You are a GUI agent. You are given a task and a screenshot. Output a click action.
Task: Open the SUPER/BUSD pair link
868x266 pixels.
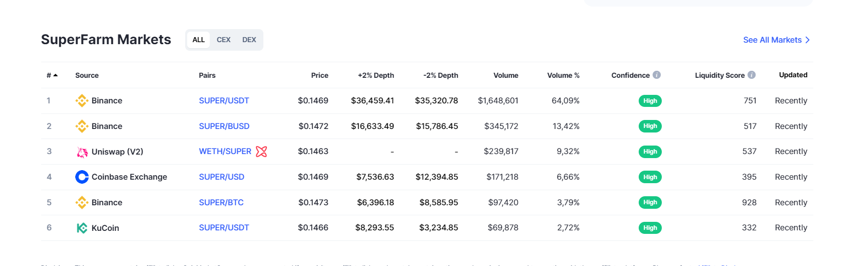click(224, 126)
